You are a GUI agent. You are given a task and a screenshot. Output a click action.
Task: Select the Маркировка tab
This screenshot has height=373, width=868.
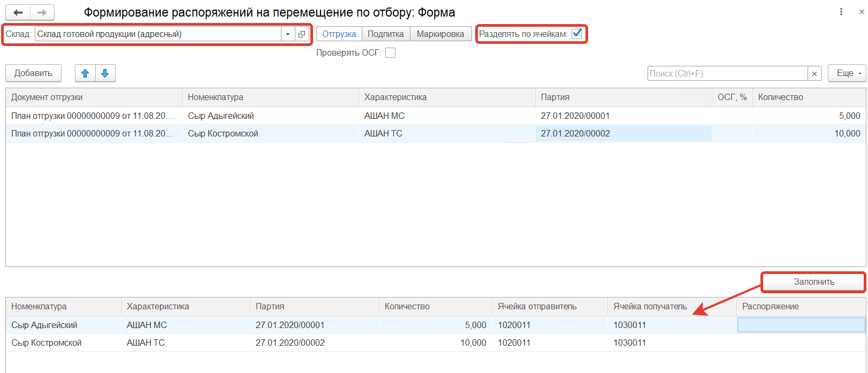[440, 34]
